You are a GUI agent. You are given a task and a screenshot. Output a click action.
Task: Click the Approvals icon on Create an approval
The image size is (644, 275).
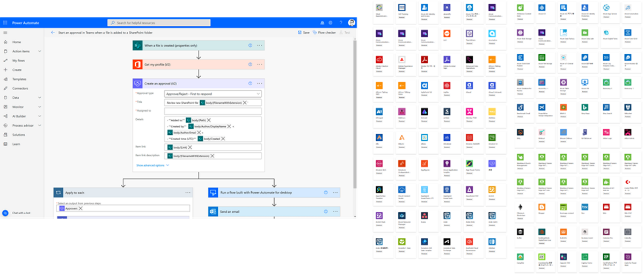click(x=137, y=83)
